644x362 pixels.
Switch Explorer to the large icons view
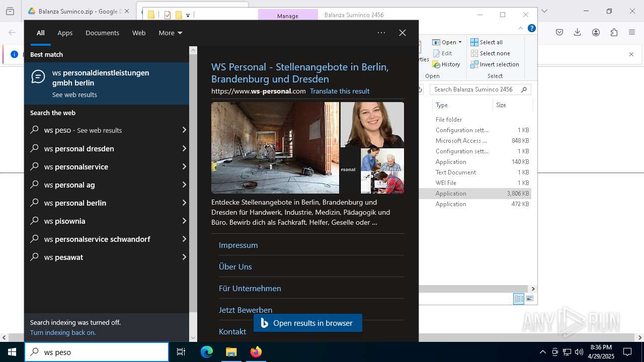coord(530,299)
